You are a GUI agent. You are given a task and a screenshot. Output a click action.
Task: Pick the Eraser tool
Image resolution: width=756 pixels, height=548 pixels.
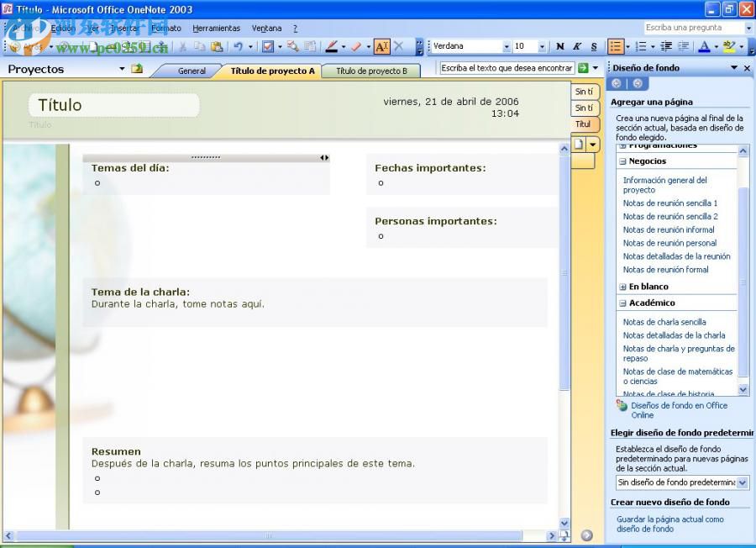[x=355, y=46]
